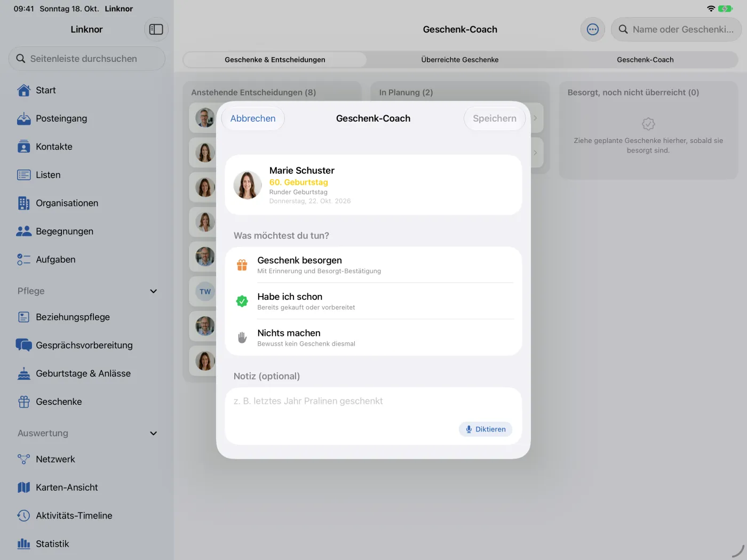Select the 'Geschenk besorgen' option
Viewport: 747px width, 560px height.
[x=373, y=265]
